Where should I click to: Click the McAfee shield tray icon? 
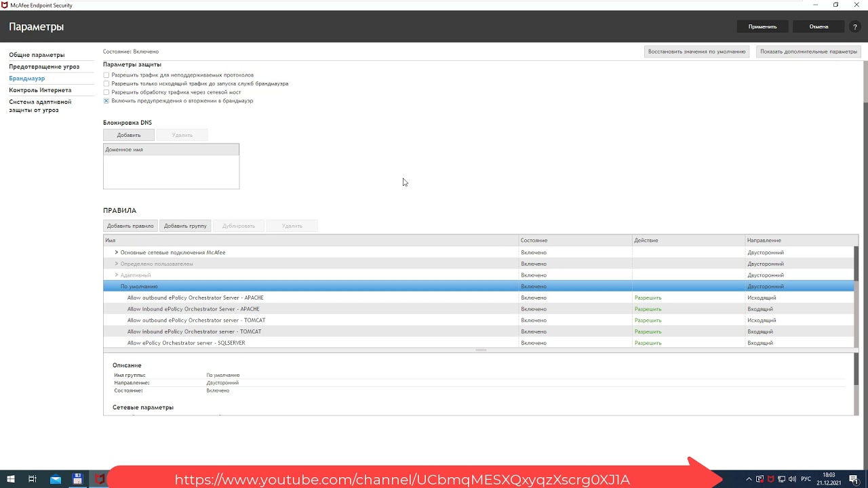[771, 479]
